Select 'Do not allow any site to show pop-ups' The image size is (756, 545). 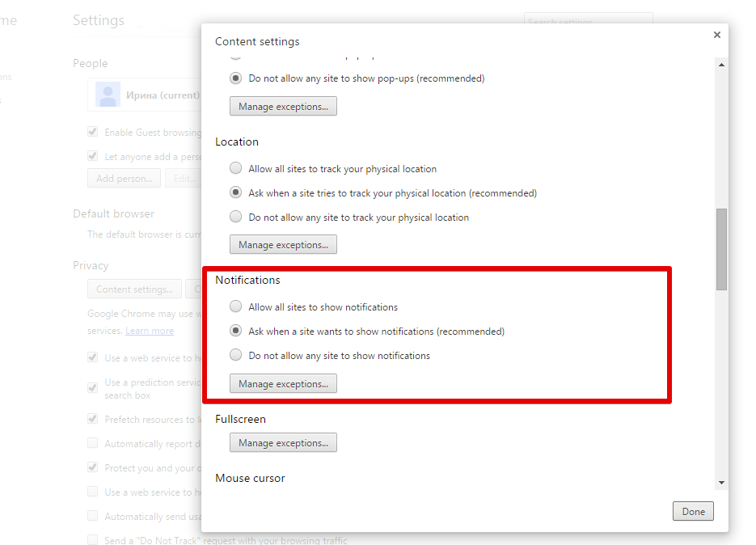pos(235,78)
